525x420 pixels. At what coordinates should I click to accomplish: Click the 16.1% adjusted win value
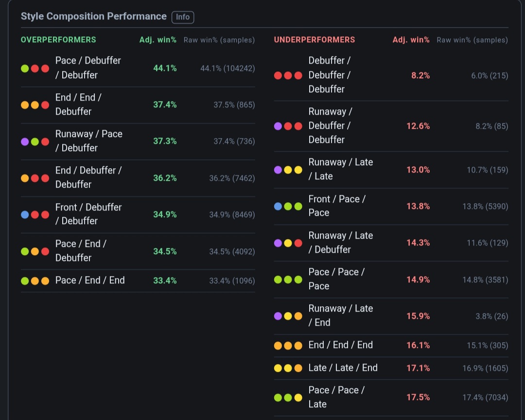(418, 345)
